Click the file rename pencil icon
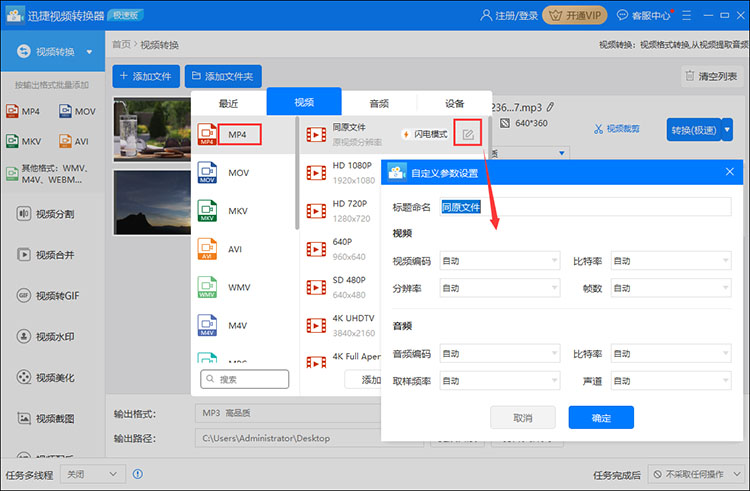 (551, 107)
